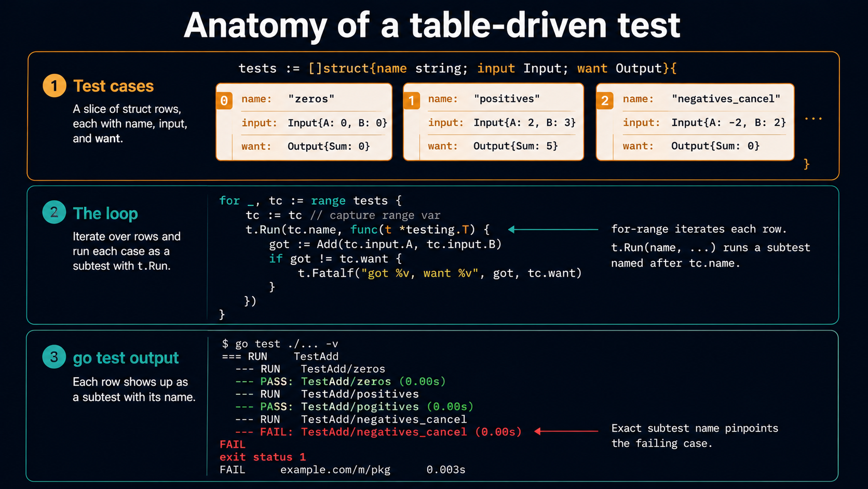Select the name value "positives" in card 1
The width and height of the screenshot is (868, 489).
pyautogui.click(x=507, y=99)
